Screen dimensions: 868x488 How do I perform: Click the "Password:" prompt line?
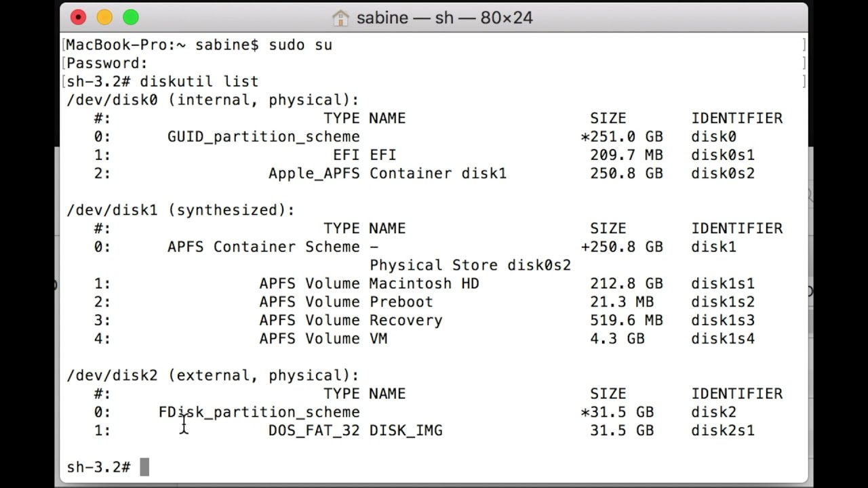[x=106, y=63]
